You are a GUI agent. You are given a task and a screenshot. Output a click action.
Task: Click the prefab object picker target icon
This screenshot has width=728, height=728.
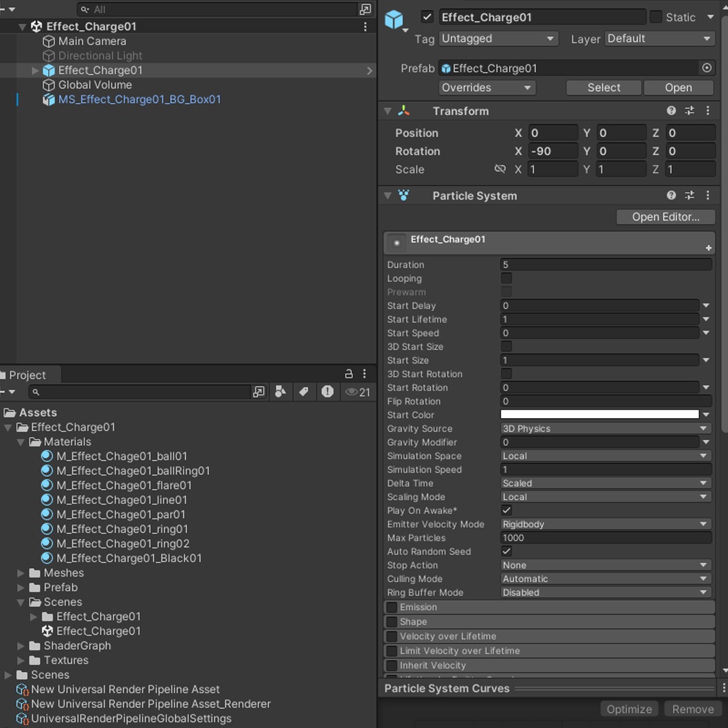pos(706,68)
